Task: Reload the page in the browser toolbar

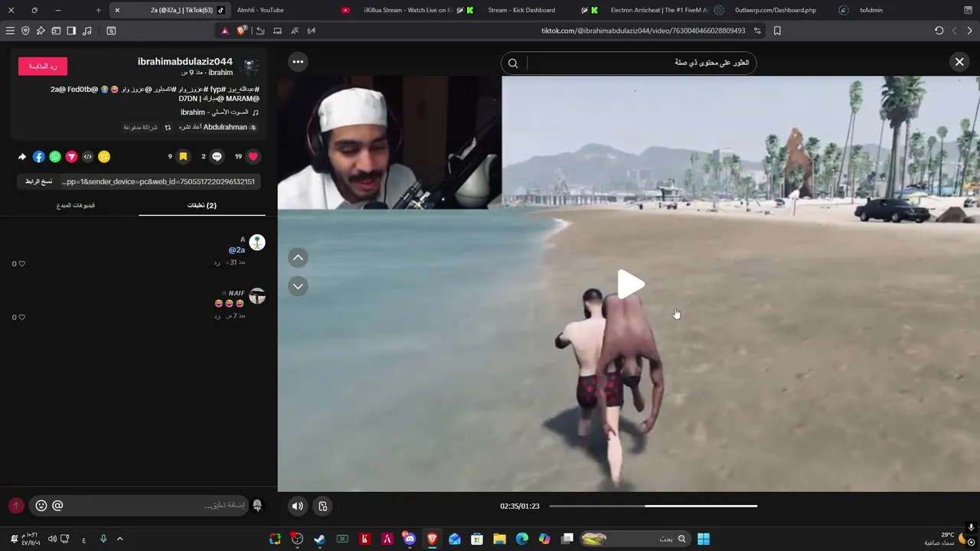Action: point(939,31)
